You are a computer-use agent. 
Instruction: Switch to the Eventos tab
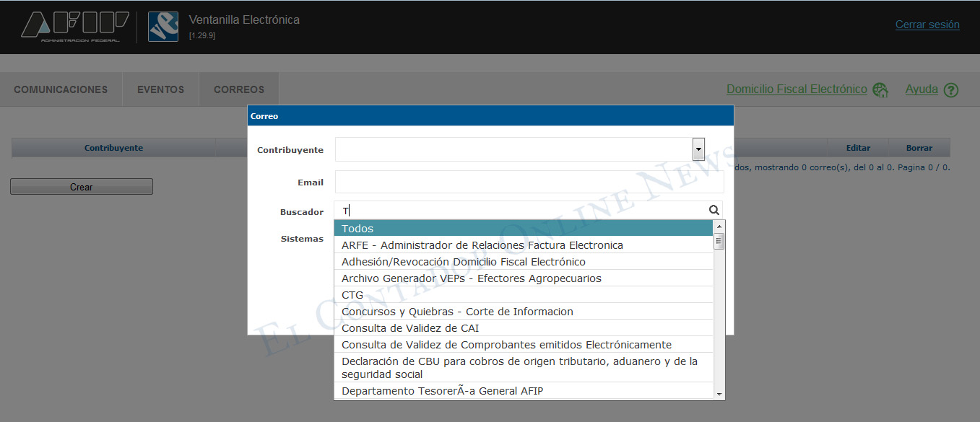click(x=160, y=89)
